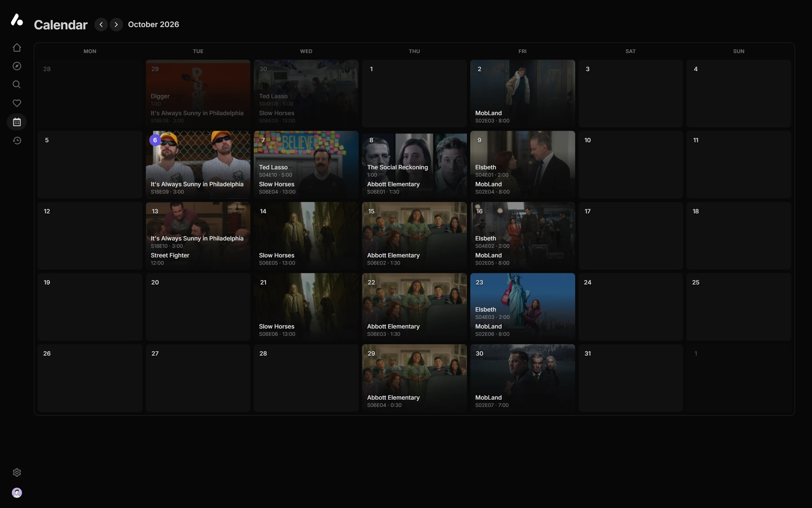Open the Search magnifier icon
This screenshot has height=508, width=812.
pyautogui.click(x=17, y=84)
